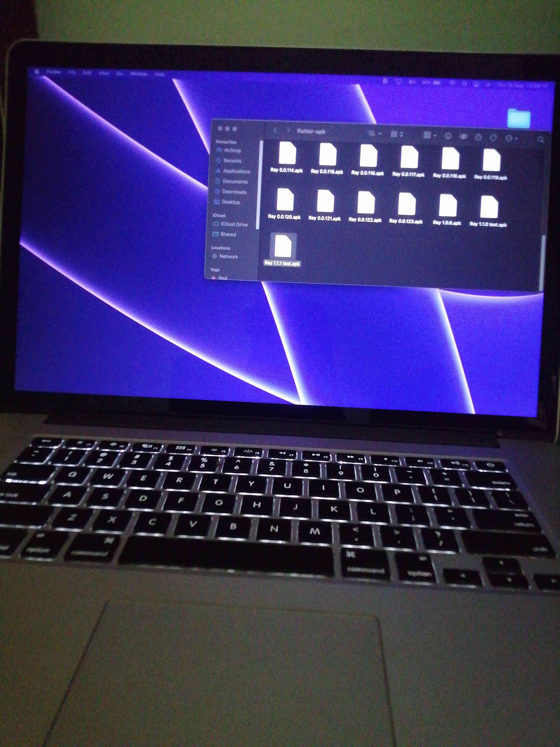Viewport: 560px width, 747px height.
Task: Toggle Quick Look eye icon
Action: (x=463, y=136)
